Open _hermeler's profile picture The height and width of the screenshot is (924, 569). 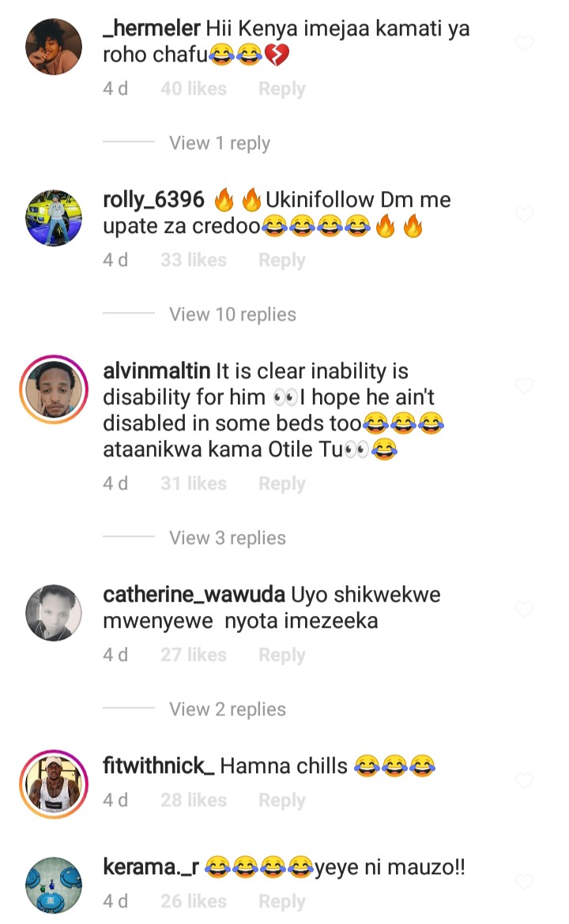(54, 47)
